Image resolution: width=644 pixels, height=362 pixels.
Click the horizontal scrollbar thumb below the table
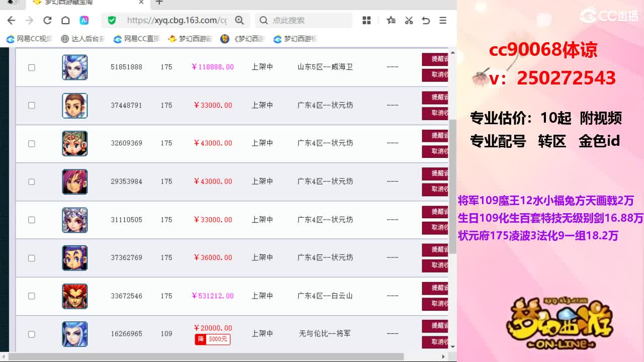pos(206,356)
